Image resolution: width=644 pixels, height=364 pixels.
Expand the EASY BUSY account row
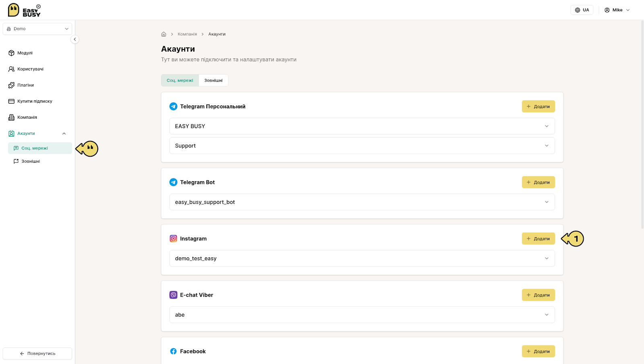362,126
